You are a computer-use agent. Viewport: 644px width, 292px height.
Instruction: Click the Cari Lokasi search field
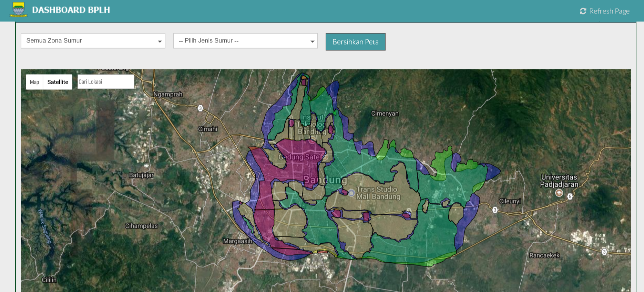point(105,82)
